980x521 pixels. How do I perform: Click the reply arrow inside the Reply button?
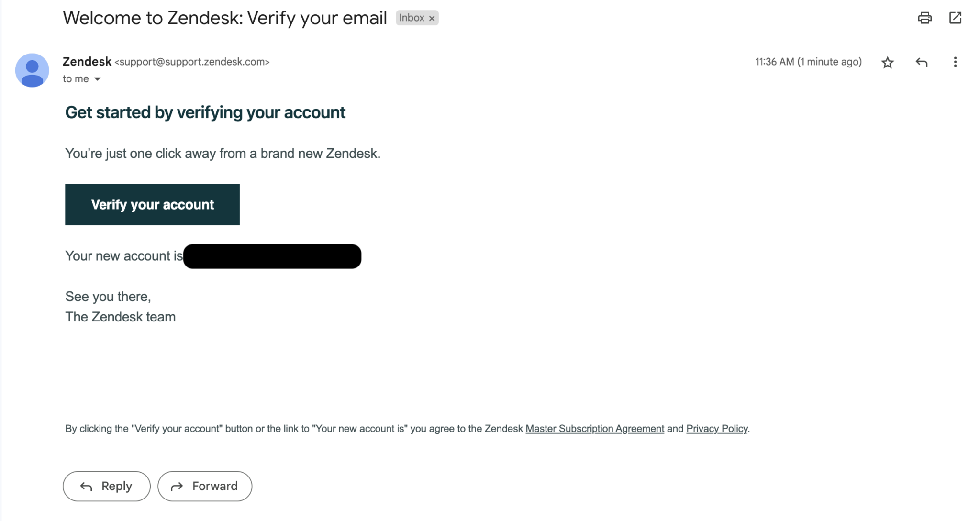tap(86, 486)
